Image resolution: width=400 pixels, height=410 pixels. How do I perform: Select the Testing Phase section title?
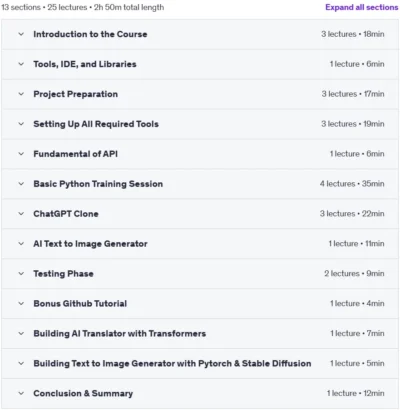click(63, 274)
